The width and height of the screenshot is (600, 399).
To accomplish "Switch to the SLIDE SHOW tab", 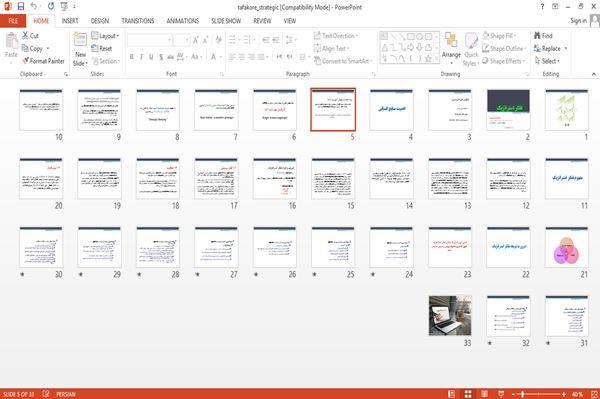I will coord(226,21).
